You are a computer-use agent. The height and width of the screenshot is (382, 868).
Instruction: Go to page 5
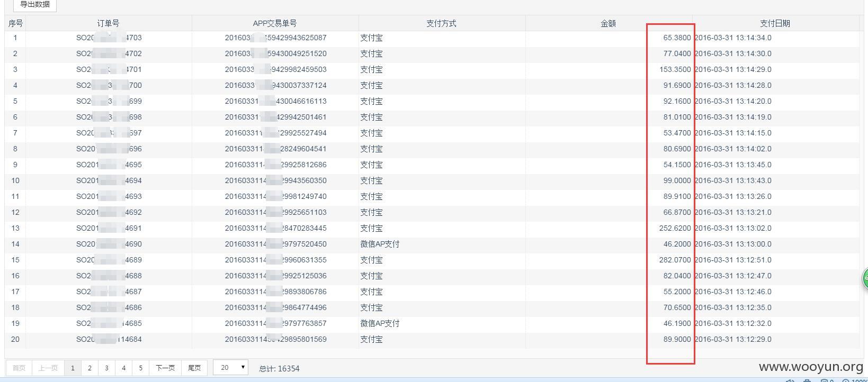[x=140, y=368]
